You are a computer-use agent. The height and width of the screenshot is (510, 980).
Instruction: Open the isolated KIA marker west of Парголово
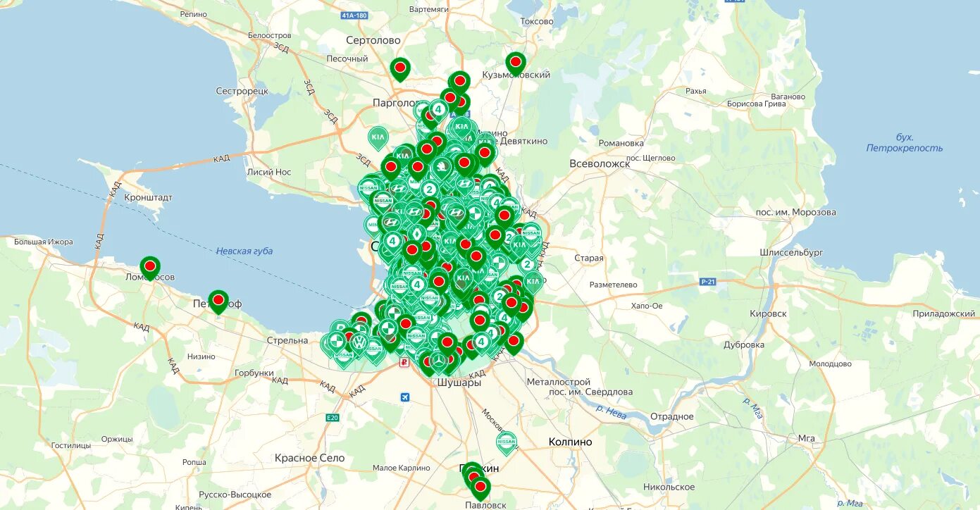[x=378, y=137]
